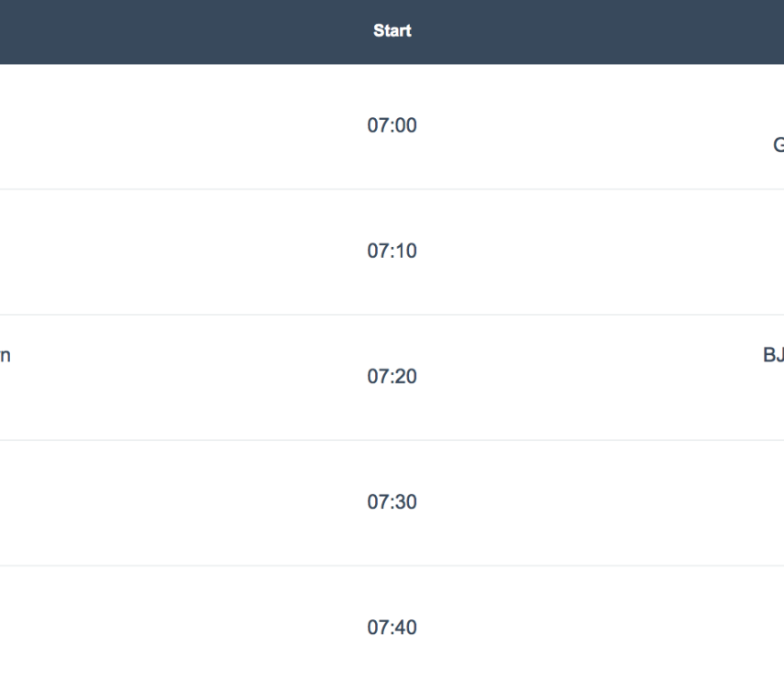The width and height of the screenshot is (784, 688).
Task: Click divider line between 07:30 and 07:40 rows
Action: pos(392,565)
